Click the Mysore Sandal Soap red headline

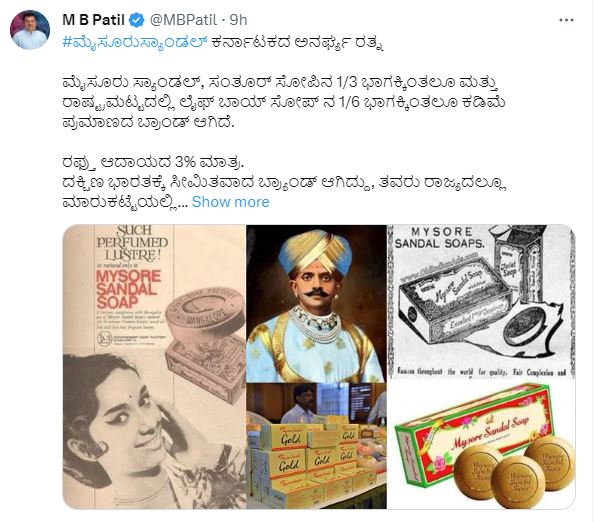[x=128, y=289]
